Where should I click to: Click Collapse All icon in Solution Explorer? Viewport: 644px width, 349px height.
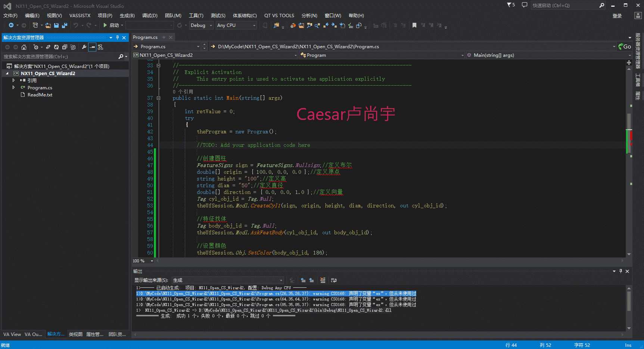[65, 47]
